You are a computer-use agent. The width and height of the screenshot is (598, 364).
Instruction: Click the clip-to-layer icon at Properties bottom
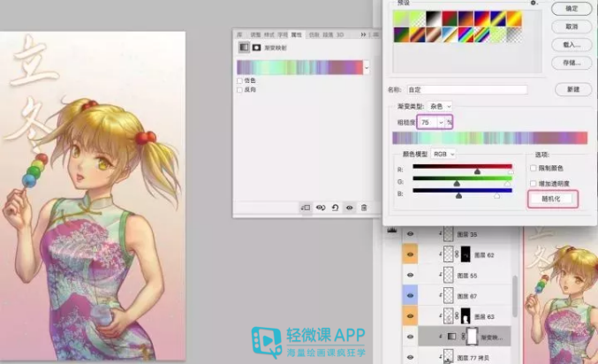[306, 208]
